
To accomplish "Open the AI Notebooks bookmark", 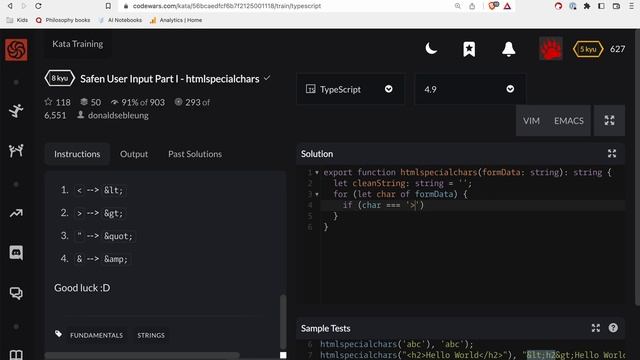I will tap(120, 20).
